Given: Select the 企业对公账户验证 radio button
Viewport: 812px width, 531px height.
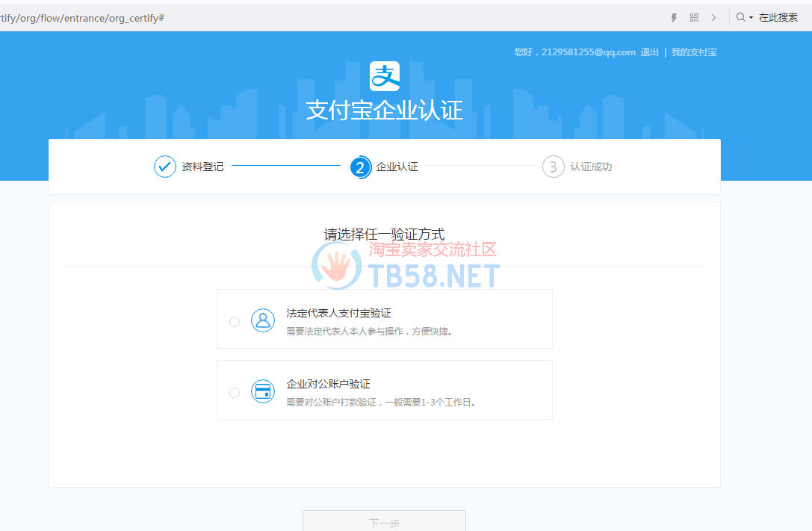Looking at the screenshot, I should tap(235, 393).
